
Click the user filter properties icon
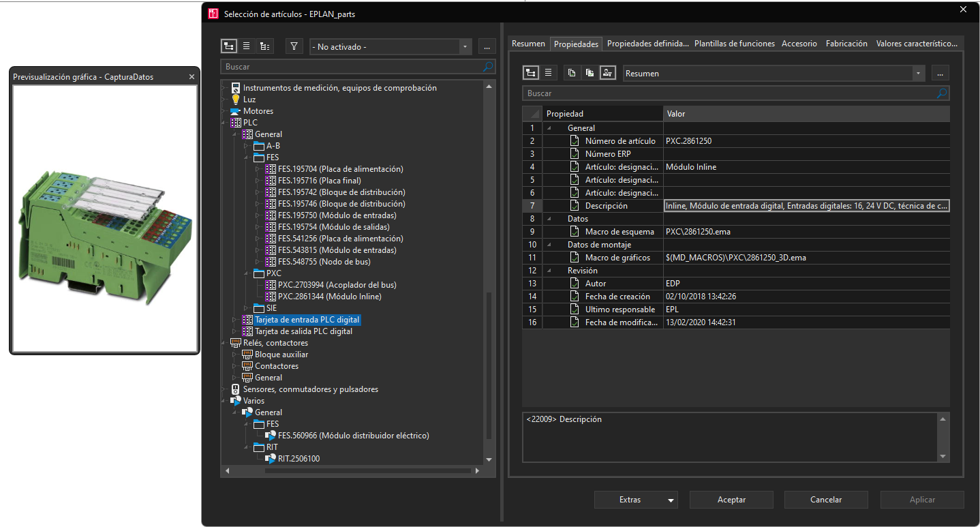[608, 73]
